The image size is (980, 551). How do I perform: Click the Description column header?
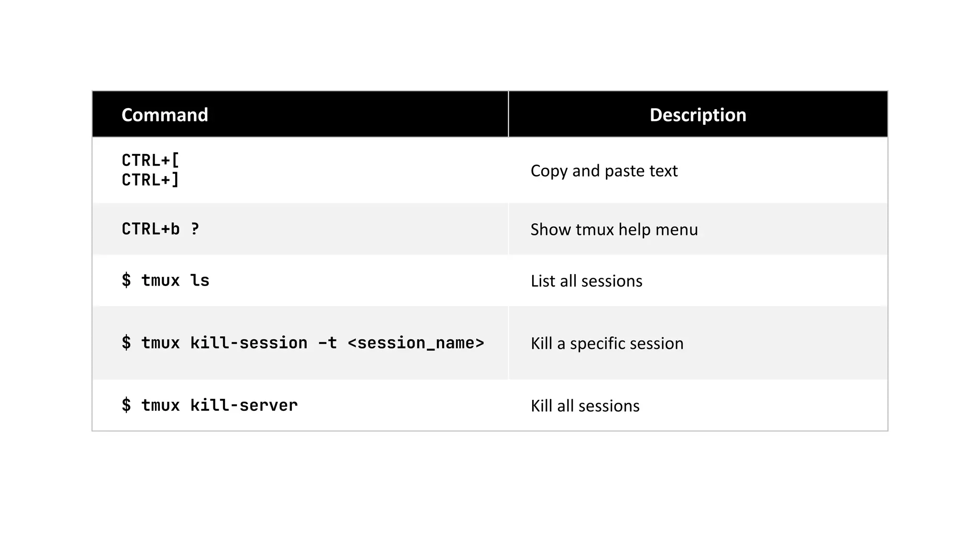[698, 115]
